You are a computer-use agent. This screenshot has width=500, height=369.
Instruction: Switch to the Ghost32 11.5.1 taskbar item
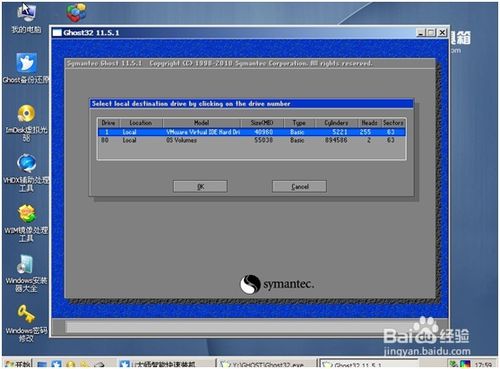(x=368, y=364)
